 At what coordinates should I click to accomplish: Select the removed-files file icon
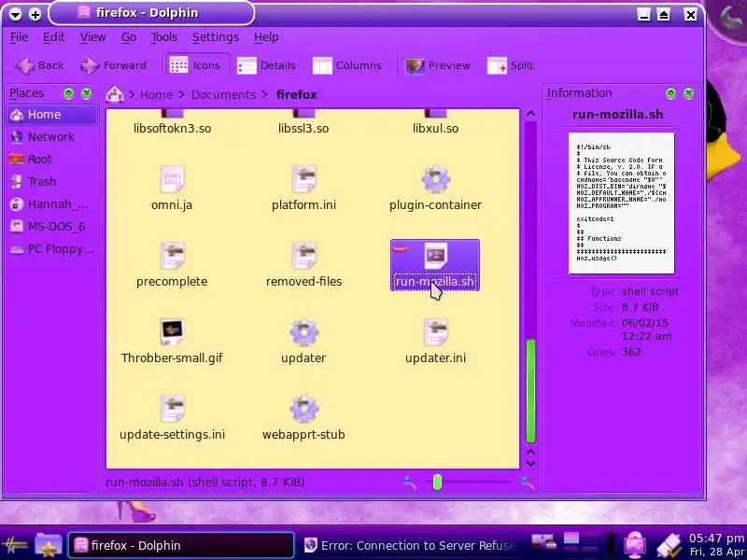[x=304, y=256]
